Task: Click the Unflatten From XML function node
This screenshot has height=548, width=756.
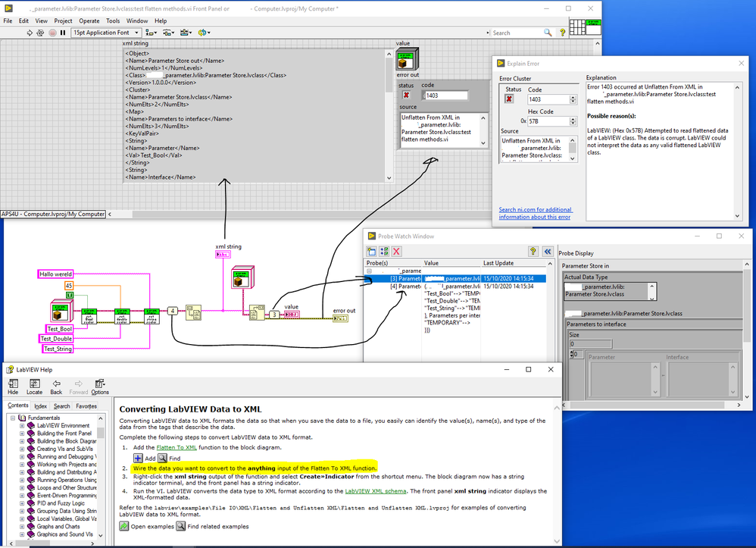Action: click(257, 312)
